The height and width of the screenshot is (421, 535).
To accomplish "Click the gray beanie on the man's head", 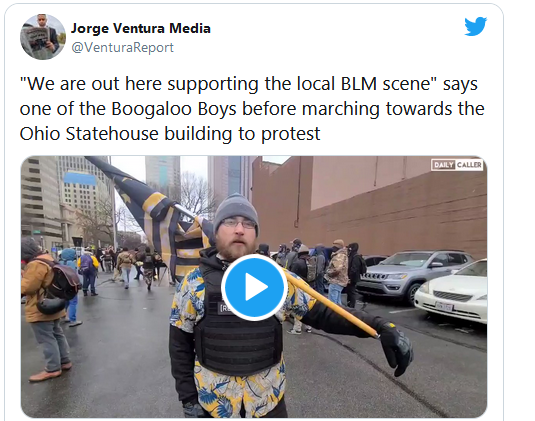I will 236,209.
